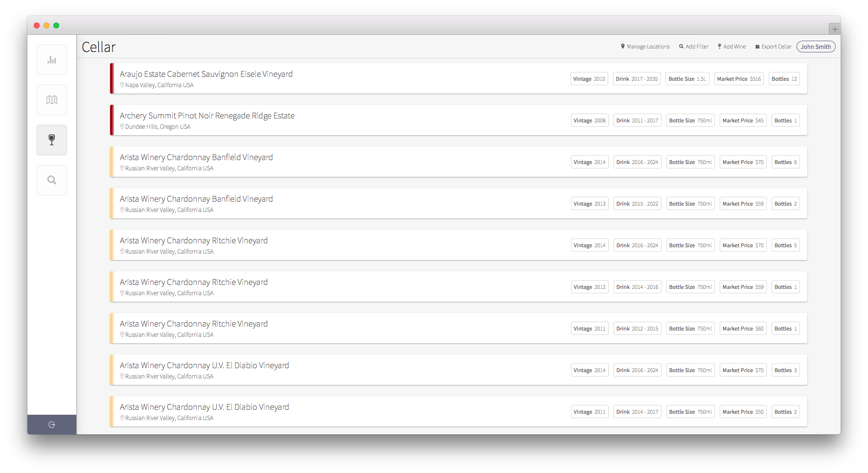Click the Napa Valley, California USA location
Image resolution: width=868 pixels, height=473 pixels.
tap(157, 85)
